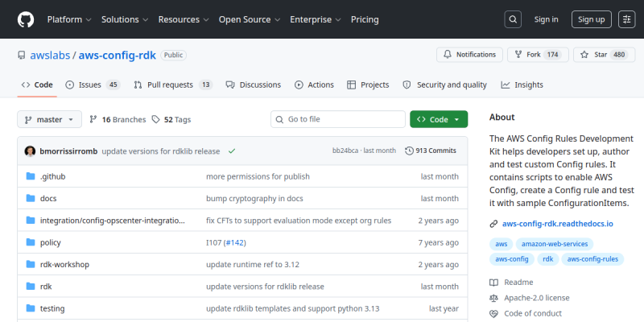Screen dimensions: 644x322
Task: Click the folder icon for docs
Action: (x=31, y=198)
